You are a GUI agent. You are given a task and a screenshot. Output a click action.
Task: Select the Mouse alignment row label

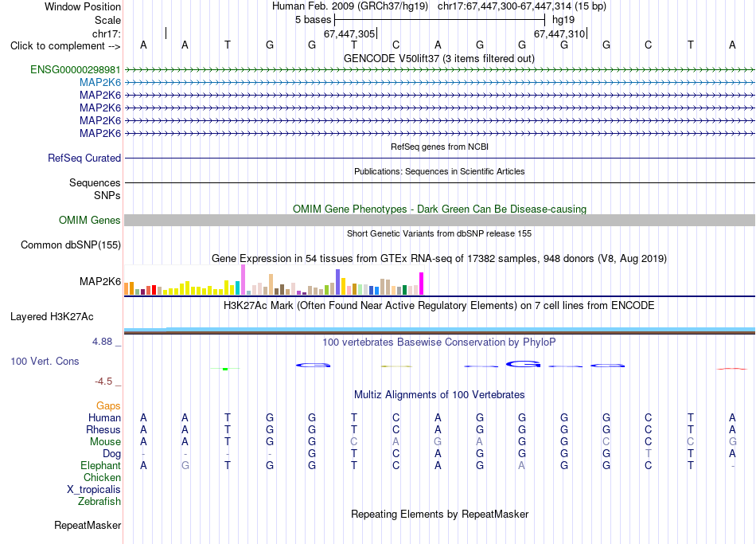click(x=106, y=442)
